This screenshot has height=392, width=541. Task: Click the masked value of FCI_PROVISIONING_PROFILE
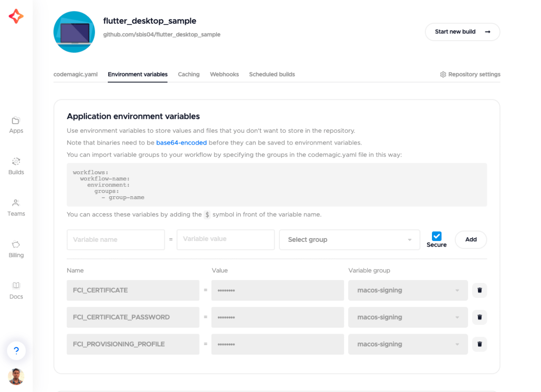[278, 344]
